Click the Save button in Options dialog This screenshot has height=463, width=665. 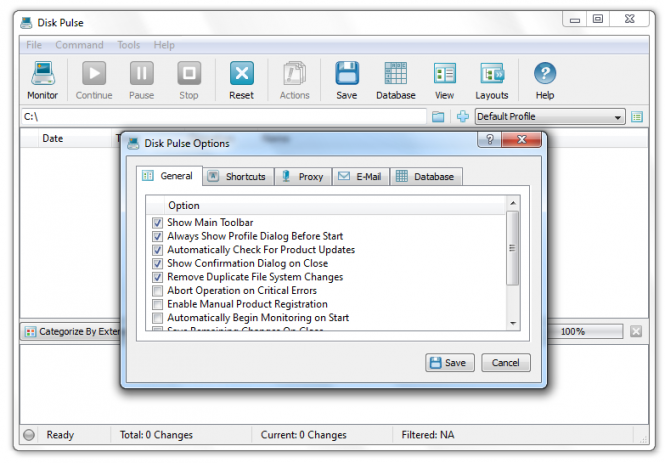tap(450, 363)
